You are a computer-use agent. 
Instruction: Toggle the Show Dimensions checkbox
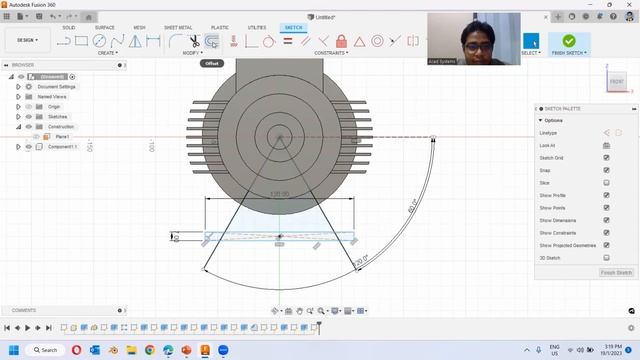607,220
